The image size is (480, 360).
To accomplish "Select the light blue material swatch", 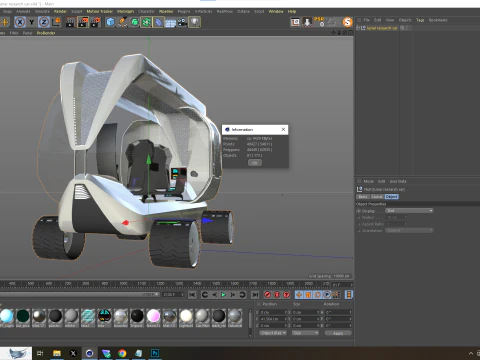I will pos(6,316).
